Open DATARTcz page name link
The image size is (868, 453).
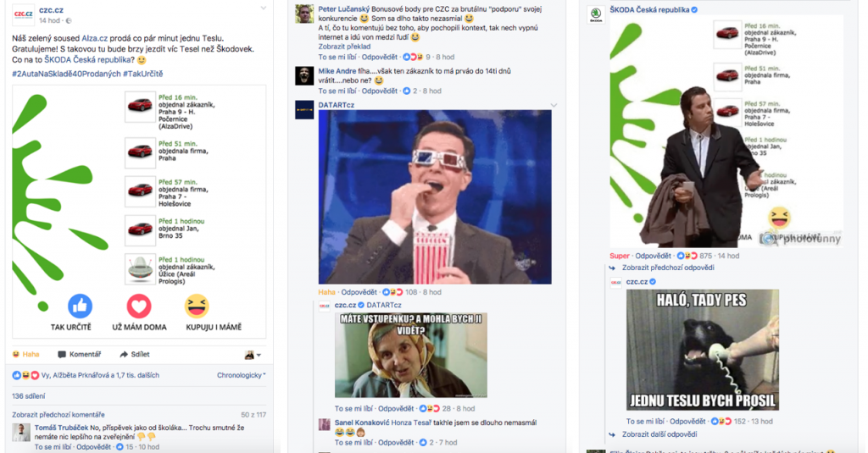pyautogui.click(x=336, y=105)
